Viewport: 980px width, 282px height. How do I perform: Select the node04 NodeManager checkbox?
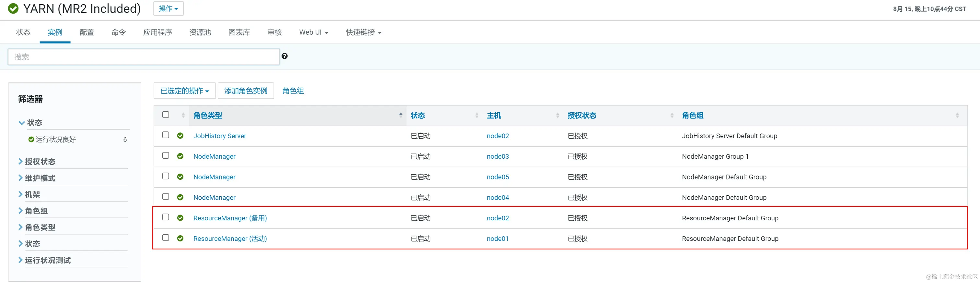pyautogui.click(x=166, y=197)
